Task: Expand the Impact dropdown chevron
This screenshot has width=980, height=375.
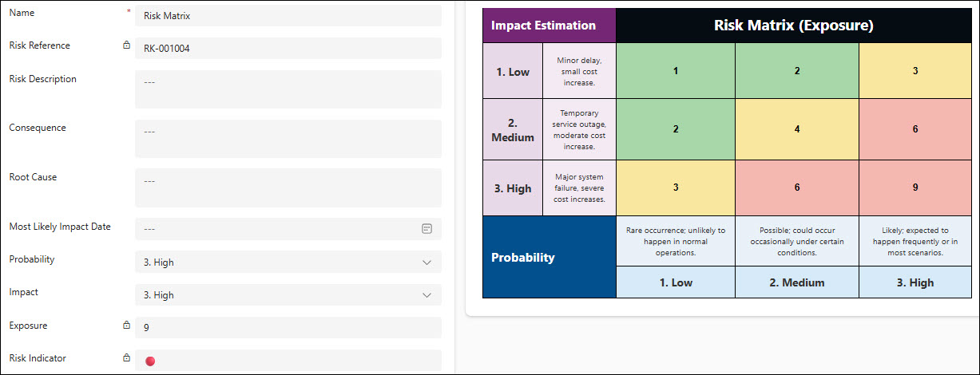Action: coord(427,295)
